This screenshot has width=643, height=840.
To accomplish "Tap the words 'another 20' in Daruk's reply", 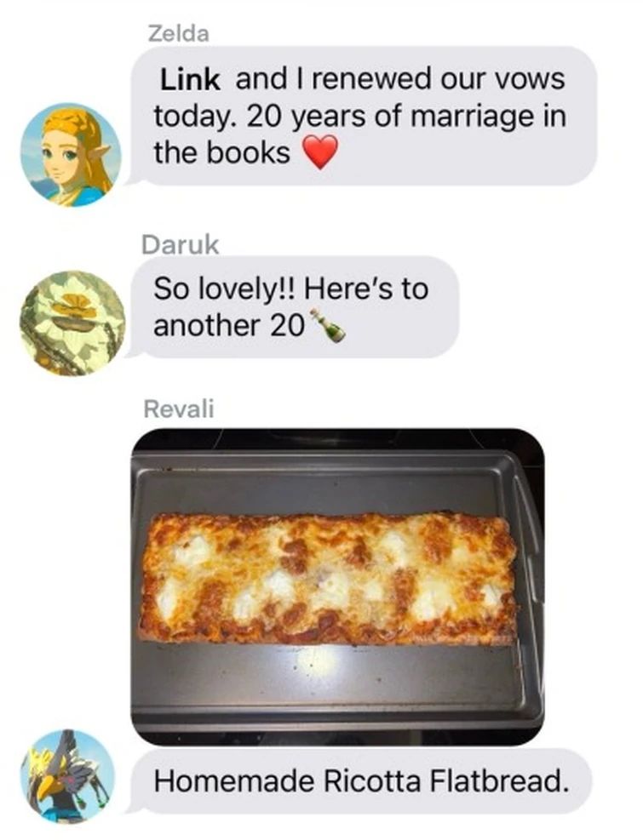I will (229, 325).
